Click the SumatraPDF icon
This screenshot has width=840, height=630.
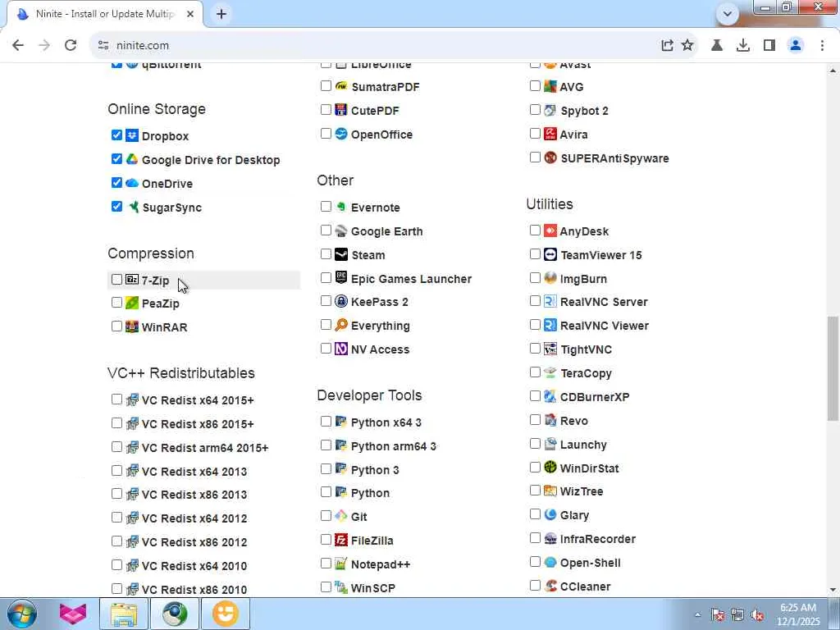(341, 85)
